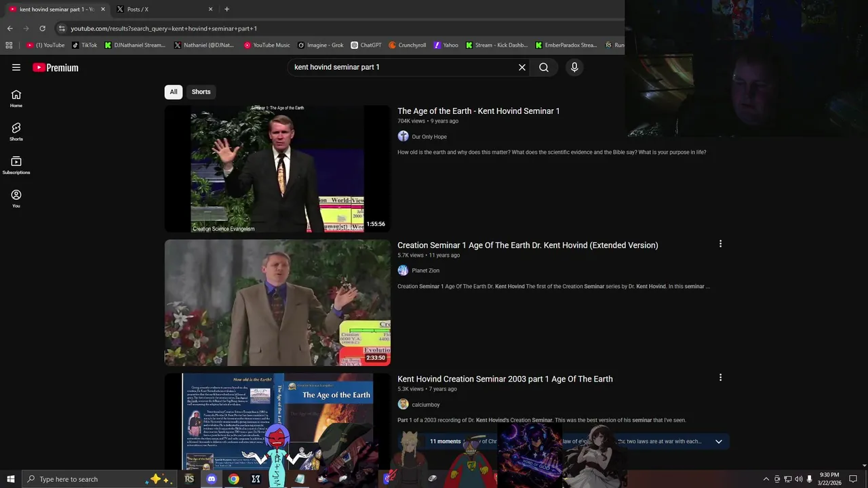Open the YouTube Music bookmark

(x=267, y=45)
